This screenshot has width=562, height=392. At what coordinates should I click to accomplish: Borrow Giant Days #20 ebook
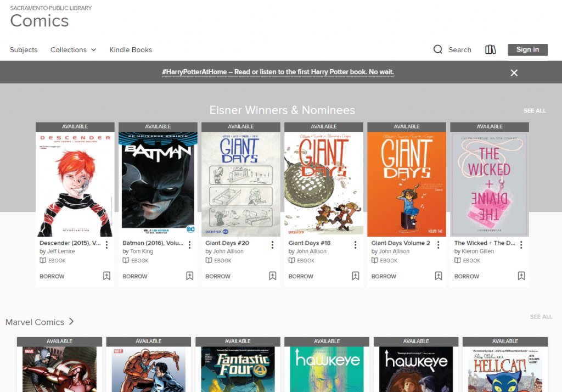coord(218,277)
